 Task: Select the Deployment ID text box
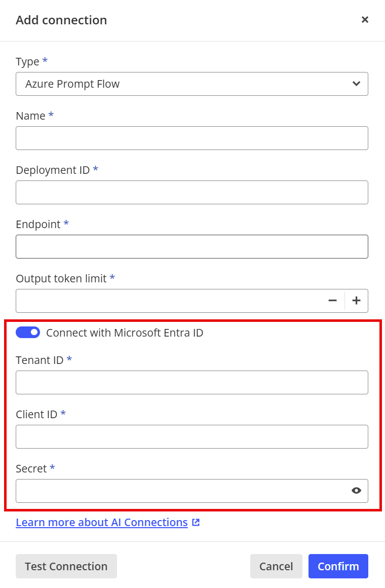pos(191,193)
